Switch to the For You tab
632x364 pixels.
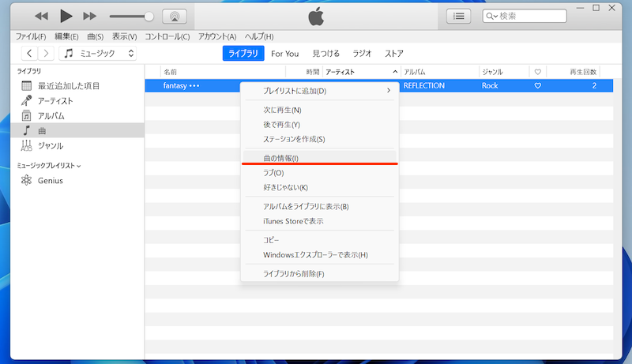(284, 54)
